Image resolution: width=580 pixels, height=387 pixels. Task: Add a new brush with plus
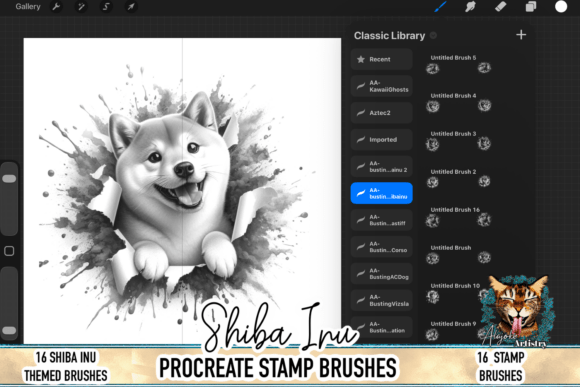pos(521,35)
